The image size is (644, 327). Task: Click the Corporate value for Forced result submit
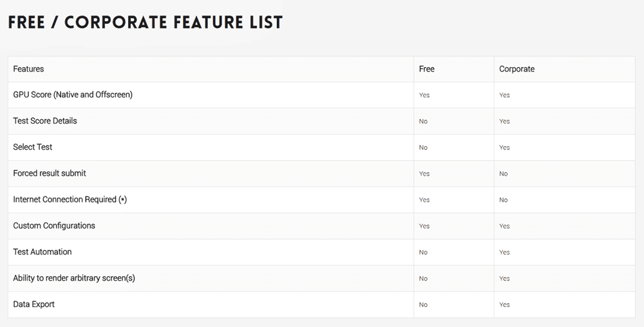(x=504, y=174)
